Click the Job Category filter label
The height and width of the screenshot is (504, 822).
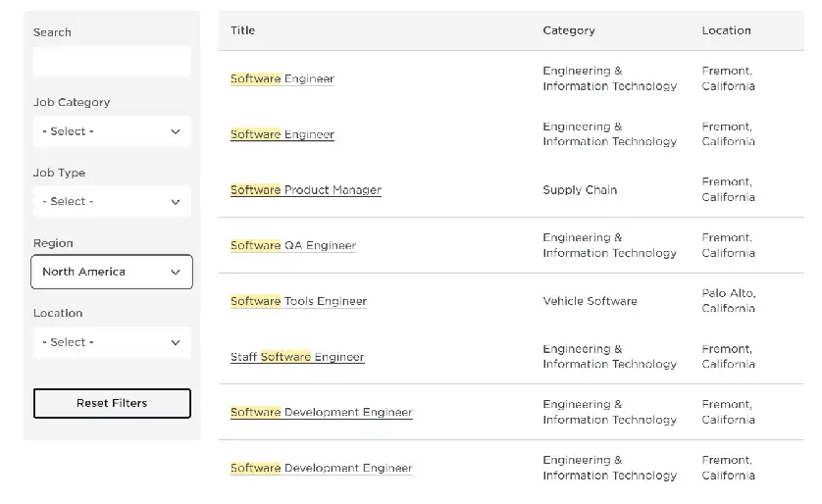tap(72, 102)
